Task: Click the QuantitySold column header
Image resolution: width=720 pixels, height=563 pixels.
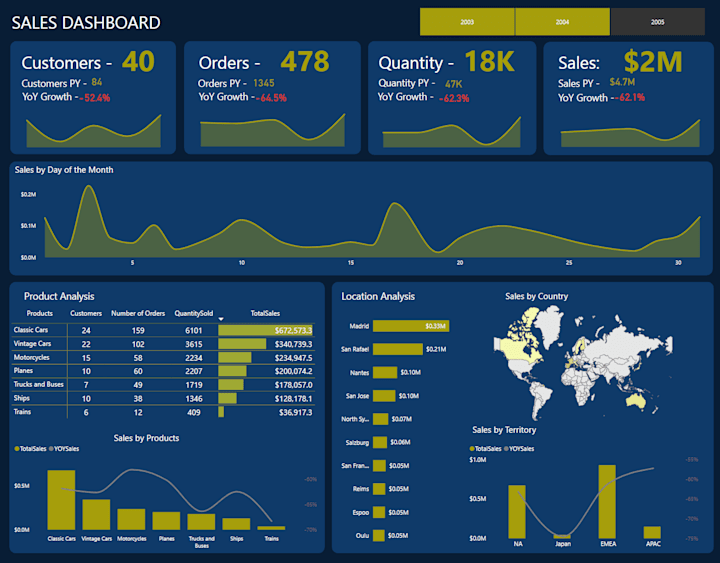Action: 193,313
